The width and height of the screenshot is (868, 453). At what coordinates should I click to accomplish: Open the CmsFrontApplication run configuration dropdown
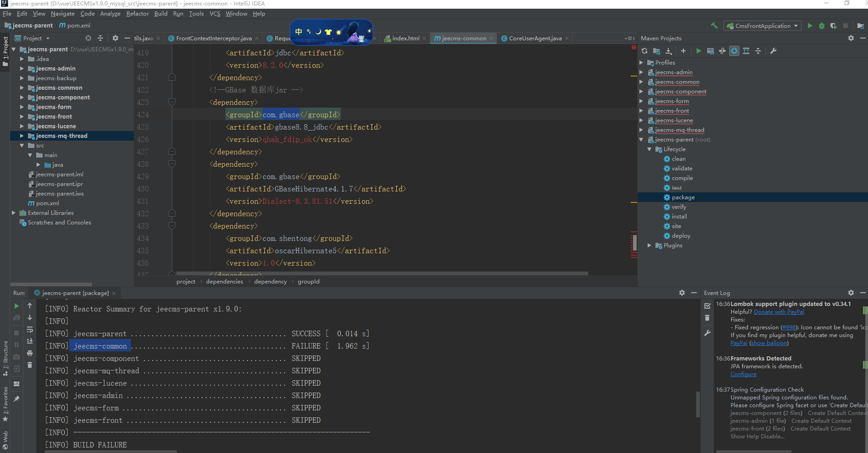[x=762, y=26]
